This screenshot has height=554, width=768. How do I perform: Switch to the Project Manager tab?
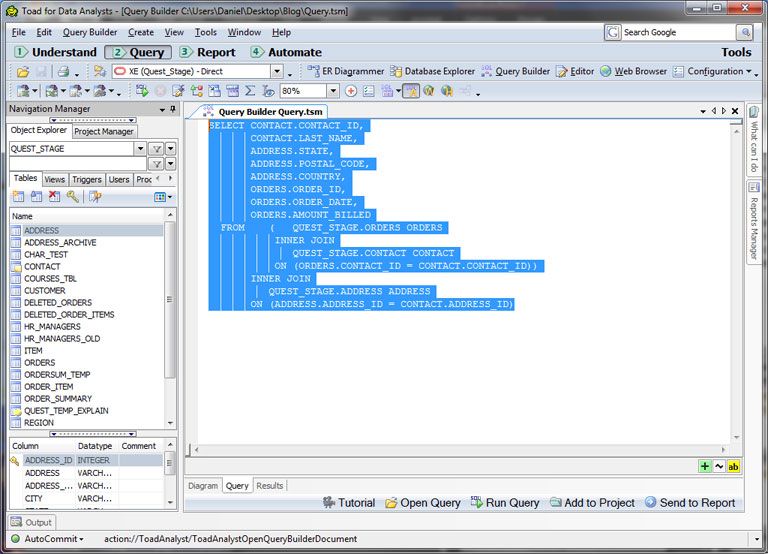pyautogui.click(x=104, y=131)
